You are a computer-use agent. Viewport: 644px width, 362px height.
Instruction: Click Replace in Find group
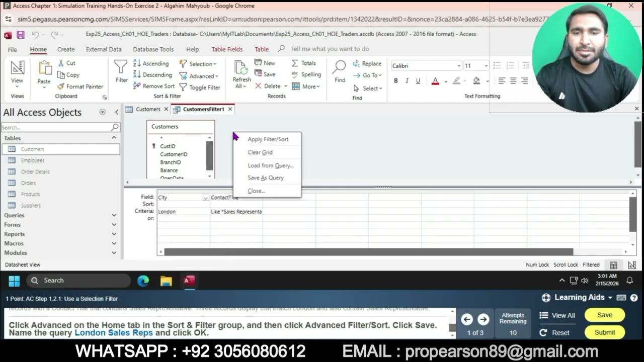(x=367, y=63)
